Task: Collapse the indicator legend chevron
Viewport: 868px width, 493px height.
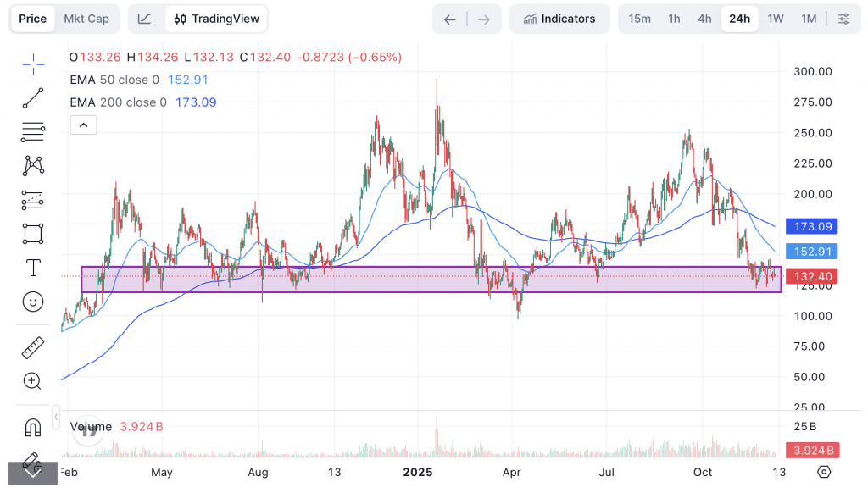Action: 83,125
